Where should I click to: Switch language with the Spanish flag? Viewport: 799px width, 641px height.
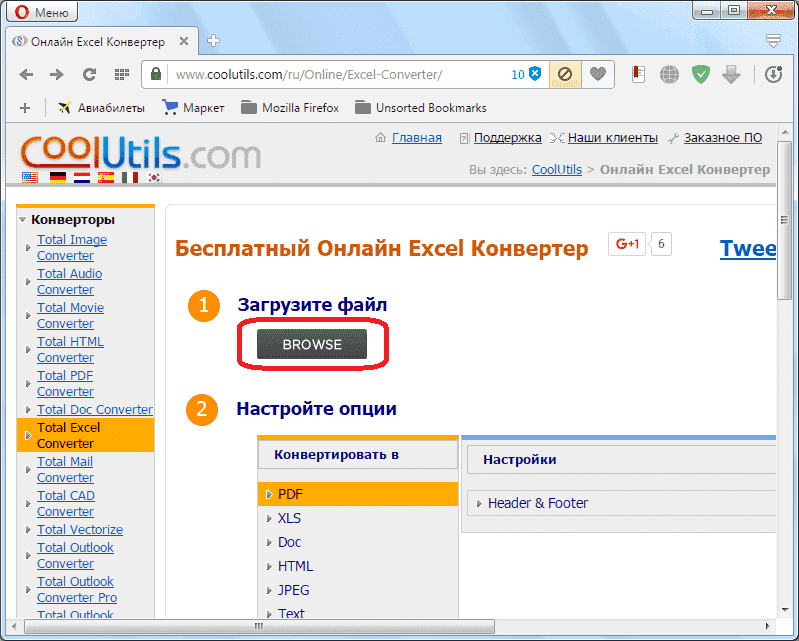106,178
